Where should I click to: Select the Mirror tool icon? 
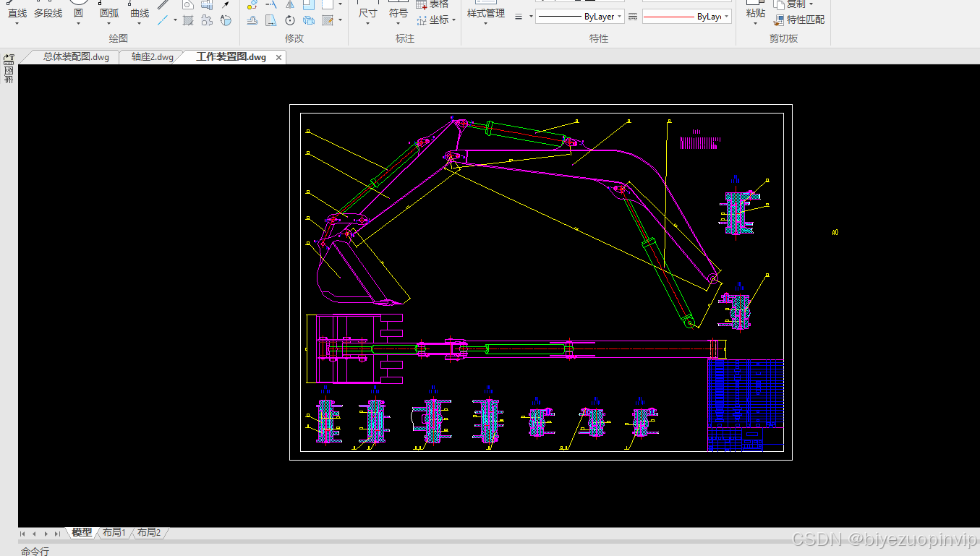point(289,4)
